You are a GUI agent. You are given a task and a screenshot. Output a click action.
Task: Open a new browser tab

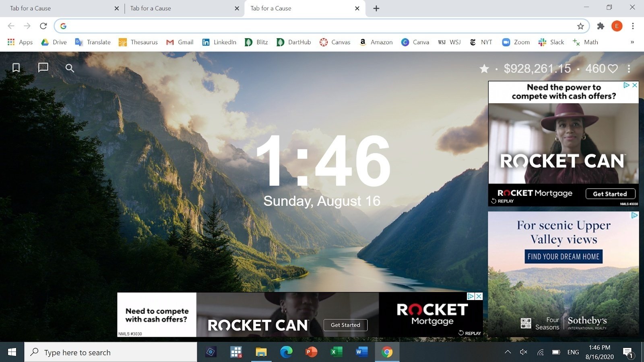click(x=376, y=8)
